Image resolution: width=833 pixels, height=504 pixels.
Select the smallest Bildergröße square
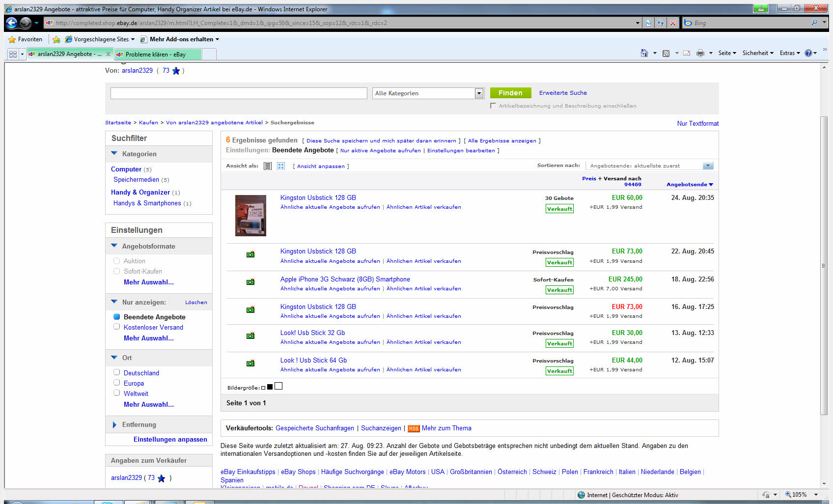(263, 388)
